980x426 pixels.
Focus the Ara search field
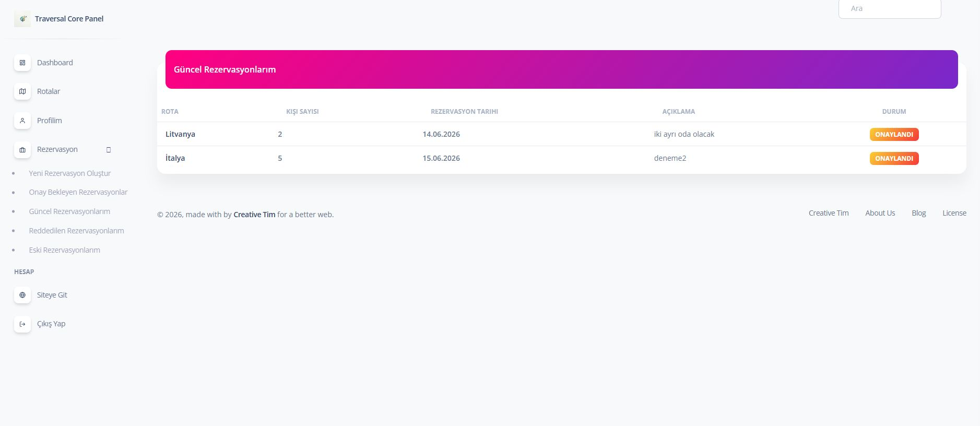(x=890, y=9)
